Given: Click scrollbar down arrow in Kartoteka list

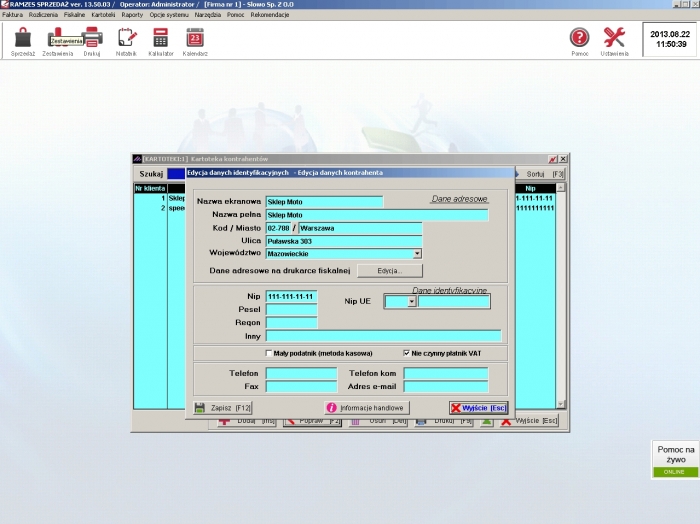Looking at the screenshot, I should [561, 404].
